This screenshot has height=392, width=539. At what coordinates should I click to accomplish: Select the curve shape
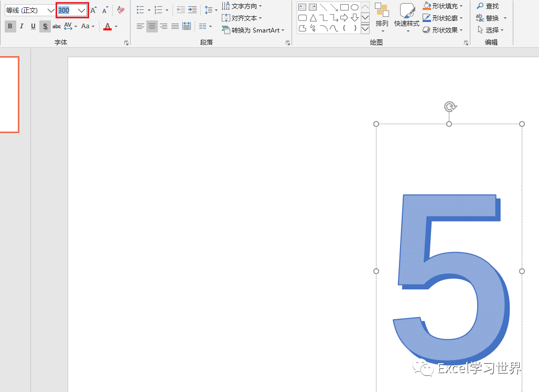334,28
